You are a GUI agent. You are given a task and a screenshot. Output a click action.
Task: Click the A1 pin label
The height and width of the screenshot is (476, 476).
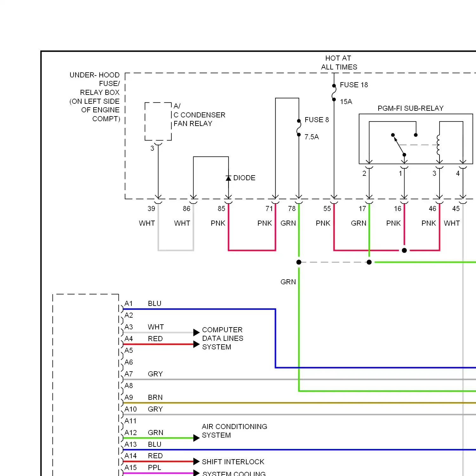click(129, 303)
